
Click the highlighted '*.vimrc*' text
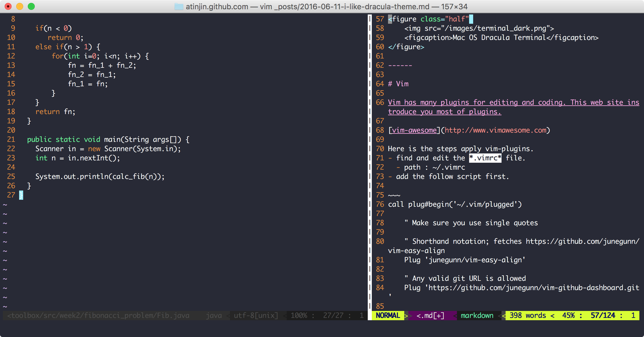tap(485, 158)
